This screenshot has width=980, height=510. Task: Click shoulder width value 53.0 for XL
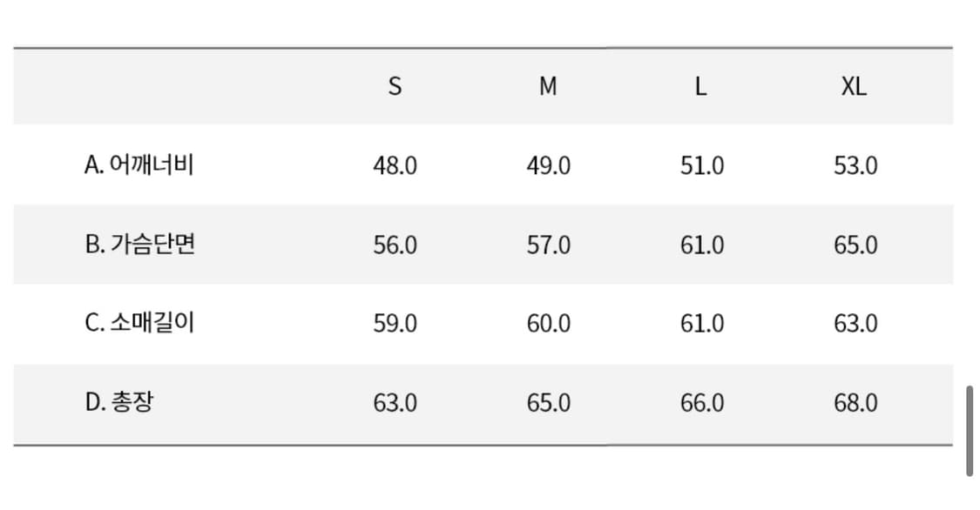click(855, 165)
